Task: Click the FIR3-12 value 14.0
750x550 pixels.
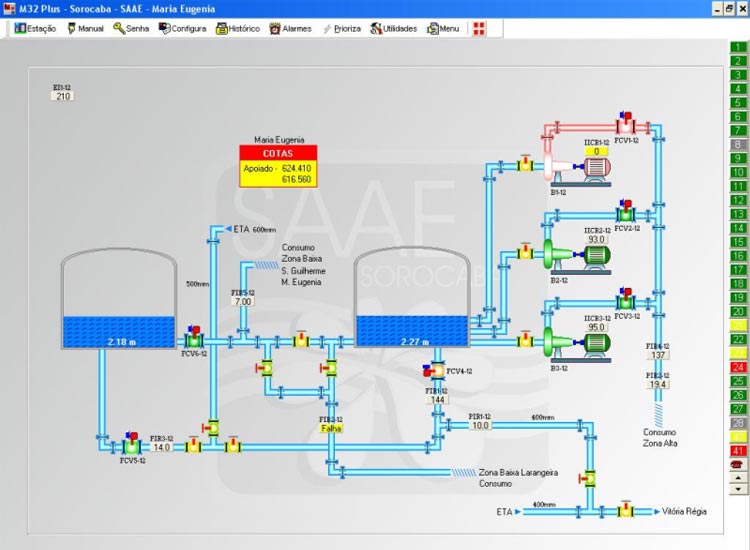Action: (x=161, y=447)
